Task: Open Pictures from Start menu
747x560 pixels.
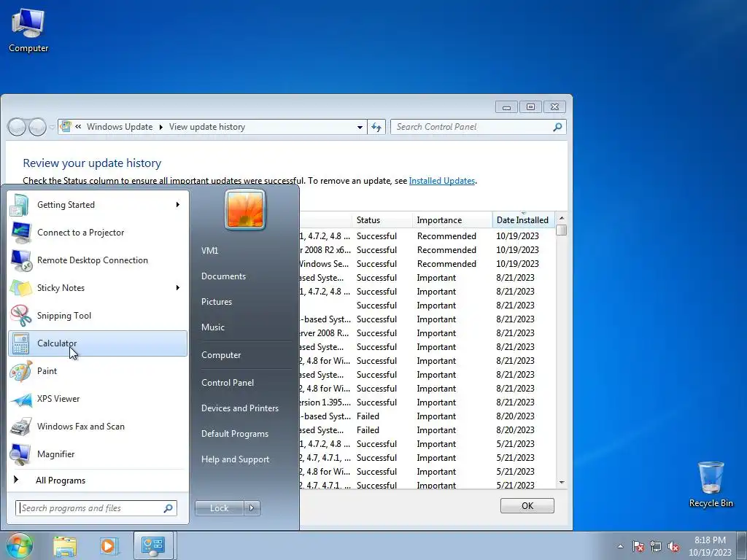Action: click(x=216, y=302)
